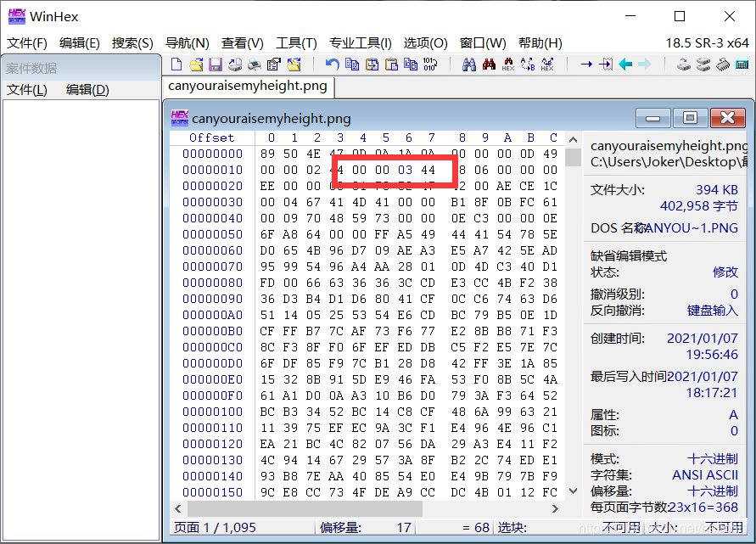The height and width of the screenshot is (544, 756).
Task: Click the horizontal scrollbar left arrow
Action: [x=178, y=509]
